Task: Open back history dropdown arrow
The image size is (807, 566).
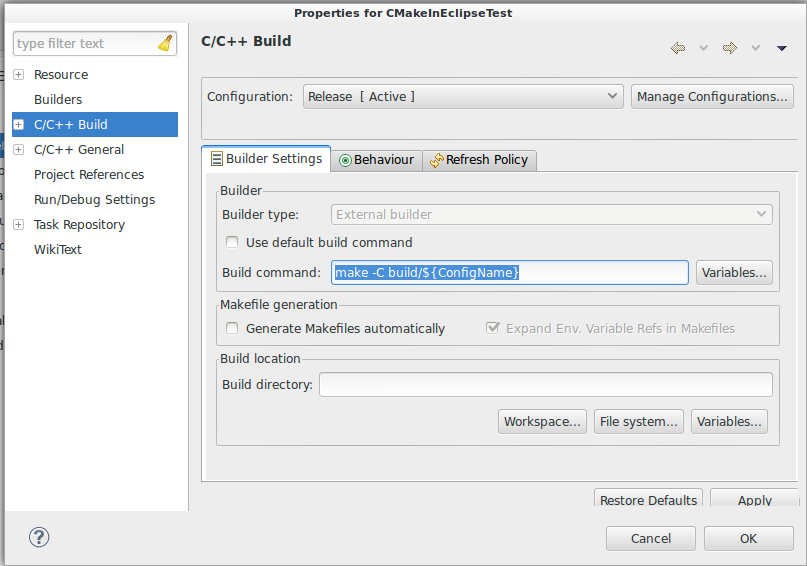Action: 703,48
